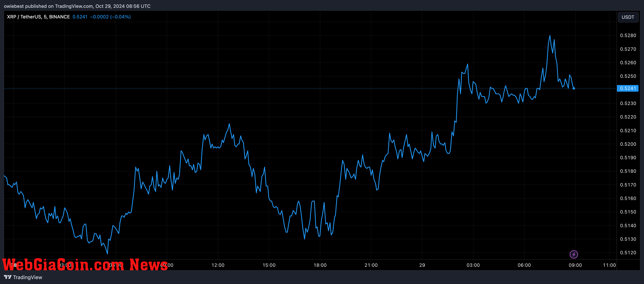Click the 0.5270 price axis label
Screen dimensions: 644x284
pos(628,49)
